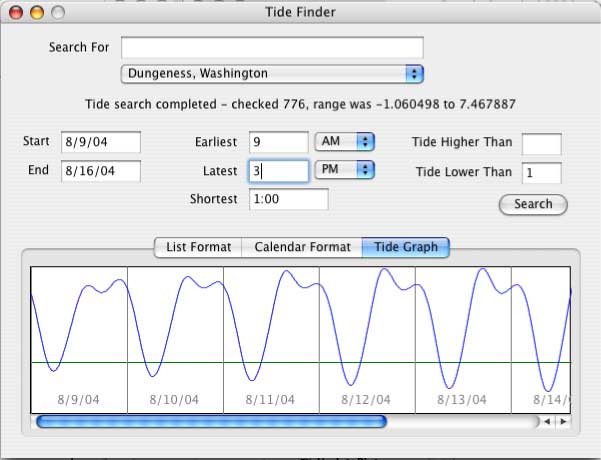Click the Latest time field

278,171
